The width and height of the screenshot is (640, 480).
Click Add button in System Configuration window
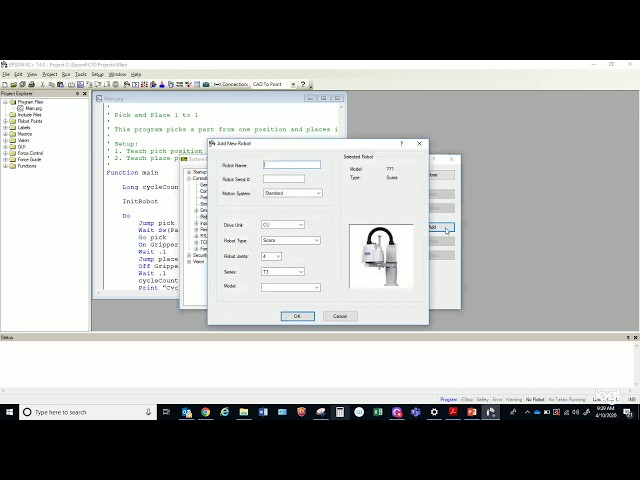pyautogui.click(x=440, y=227)
